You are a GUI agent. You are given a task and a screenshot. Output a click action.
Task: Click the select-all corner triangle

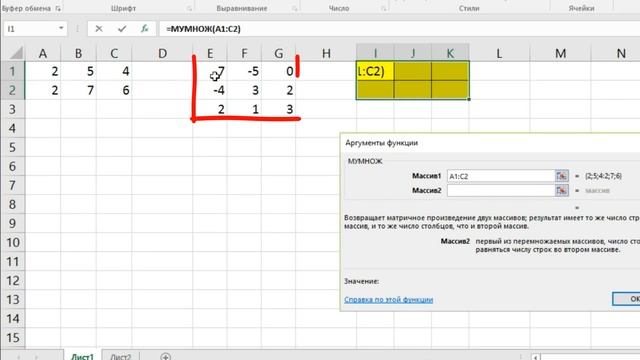pos(16,53)
